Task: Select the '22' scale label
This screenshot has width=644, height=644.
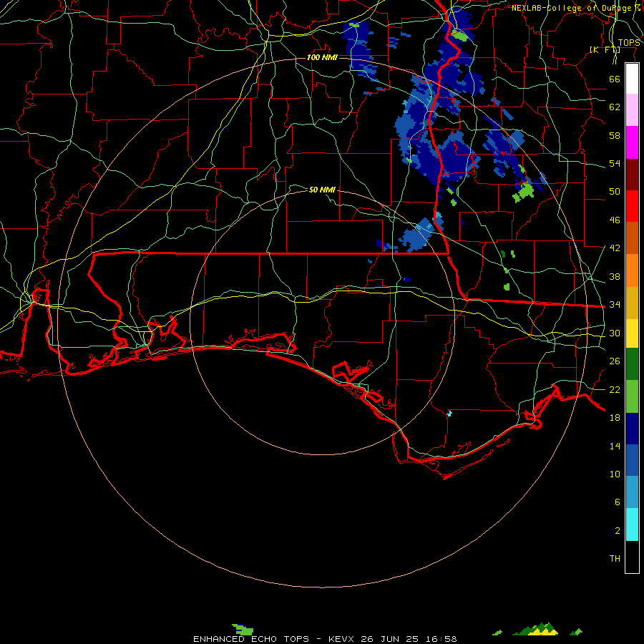Action: coord(615,390)
